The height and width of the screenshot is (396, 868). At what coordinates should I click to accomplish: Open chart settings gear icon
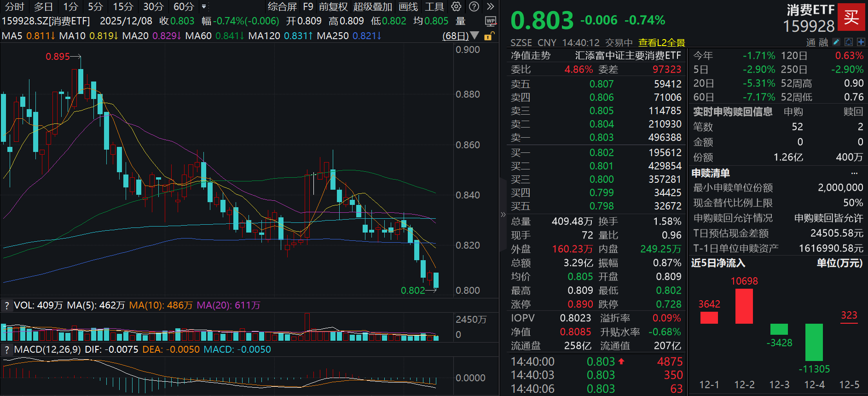point(456,6)
